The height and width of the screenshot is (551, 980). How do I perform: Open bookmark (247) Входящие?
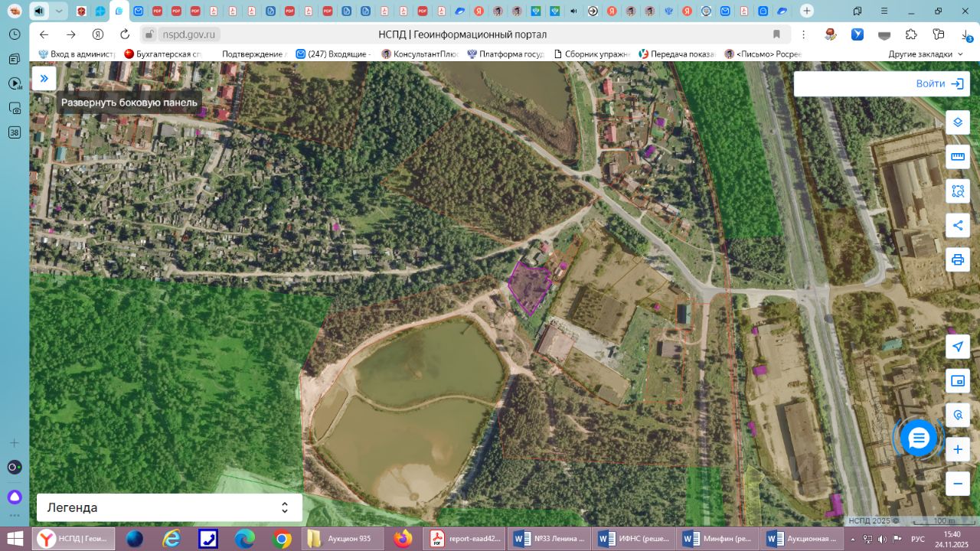click(x=333, y=54)
